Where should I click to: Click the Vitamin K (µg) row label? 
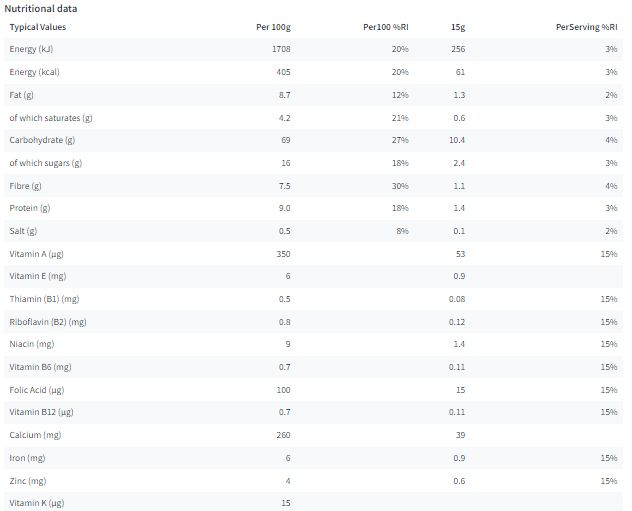point(37,503)
